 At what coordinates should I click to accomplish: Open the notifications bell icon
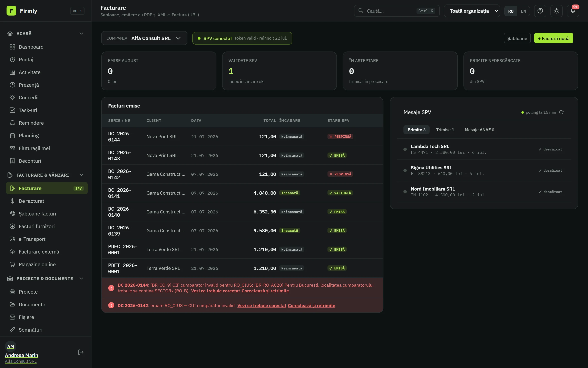(x=573, y=11)
